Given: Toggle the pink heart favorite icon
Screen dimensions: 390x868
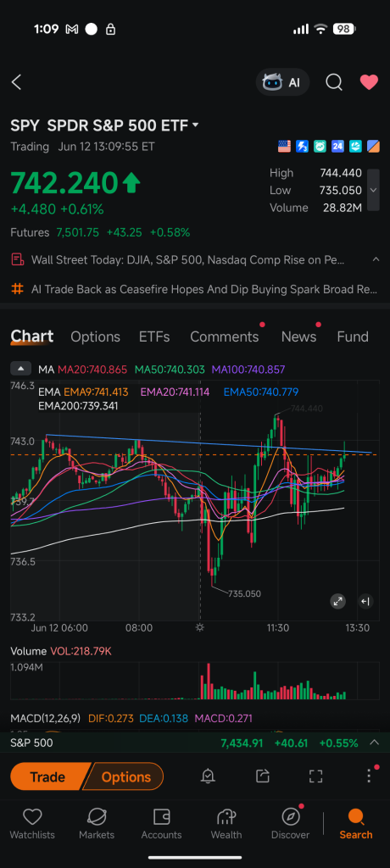Looking at the screenshot, I should (x=369, y=82).
